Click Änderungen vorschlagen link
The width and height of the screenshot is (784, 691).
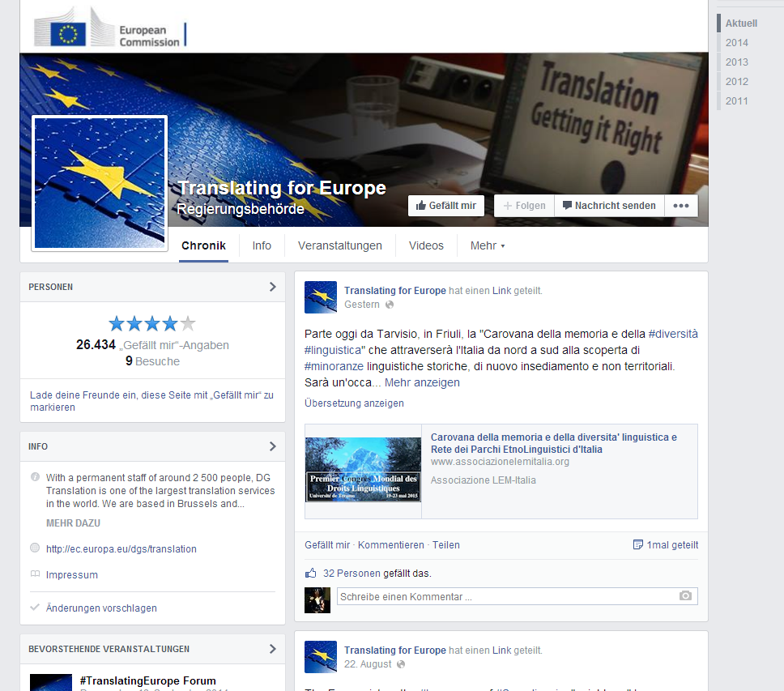tap(101, 608)
